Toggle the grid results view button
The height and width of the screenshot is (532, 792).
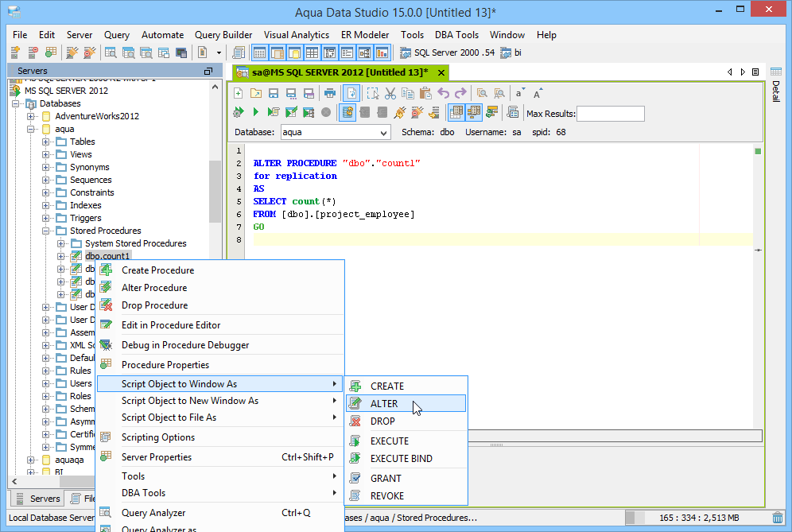(x=456, y=112)
